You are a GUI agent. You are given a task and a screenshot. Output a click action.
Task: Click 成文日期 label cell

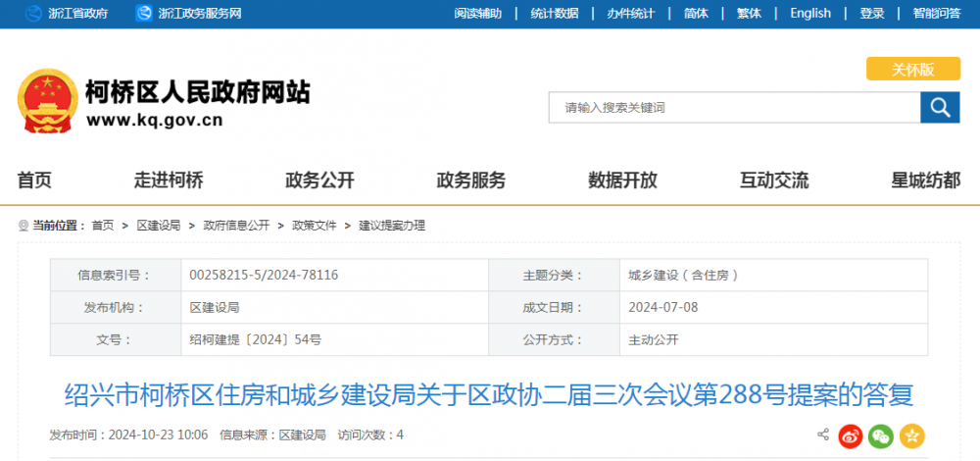[x=555, y=307]
